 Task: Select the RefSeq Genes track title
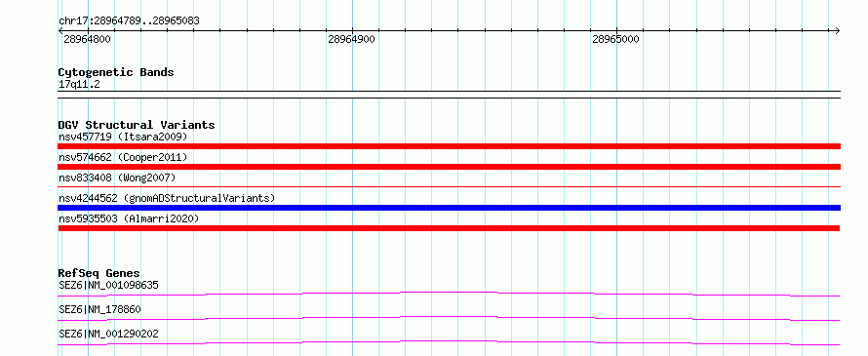99,273
